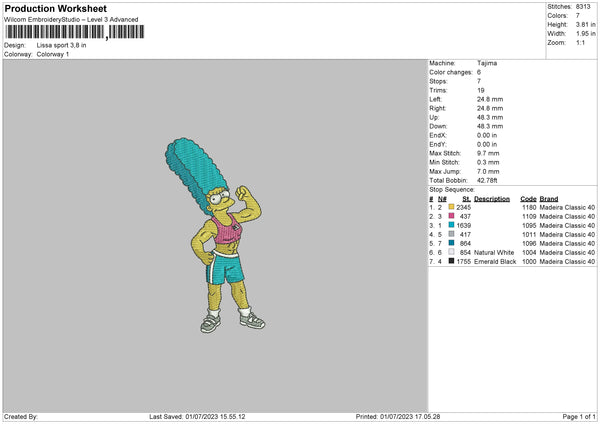Image resolution: width=600 pixels, height=424 pixels.
Task: Click the teal color swatch for code 1095
Action: coord(451,225)
